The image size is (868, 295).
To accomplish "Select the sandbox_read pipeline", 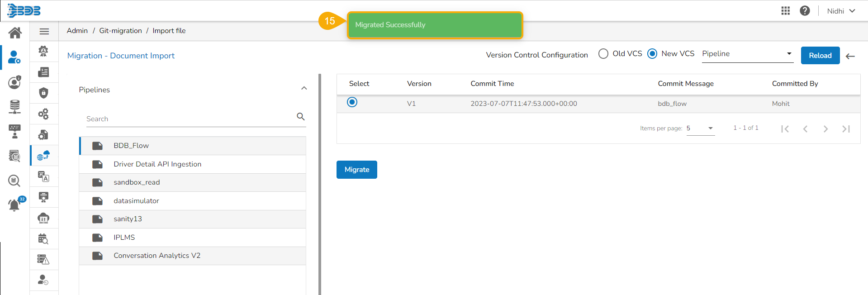I will coord(193,182).
